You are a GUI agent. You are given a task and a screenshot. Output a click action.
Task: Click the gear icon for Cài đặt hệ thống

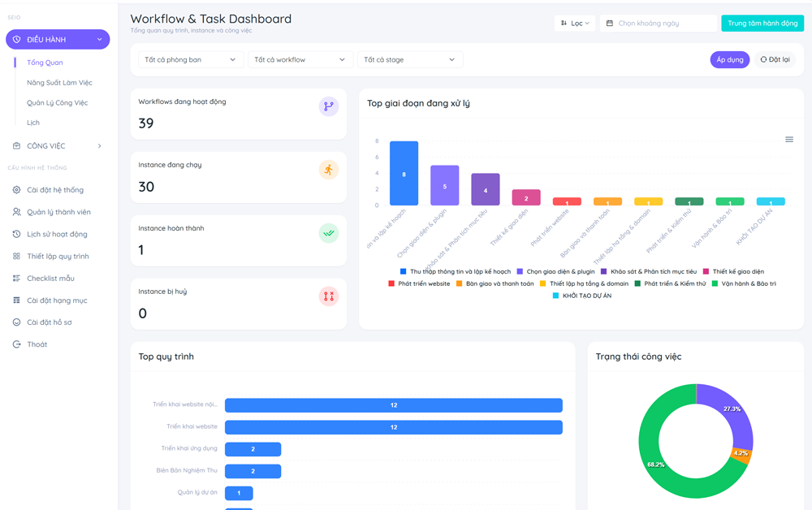pos(16,190)
